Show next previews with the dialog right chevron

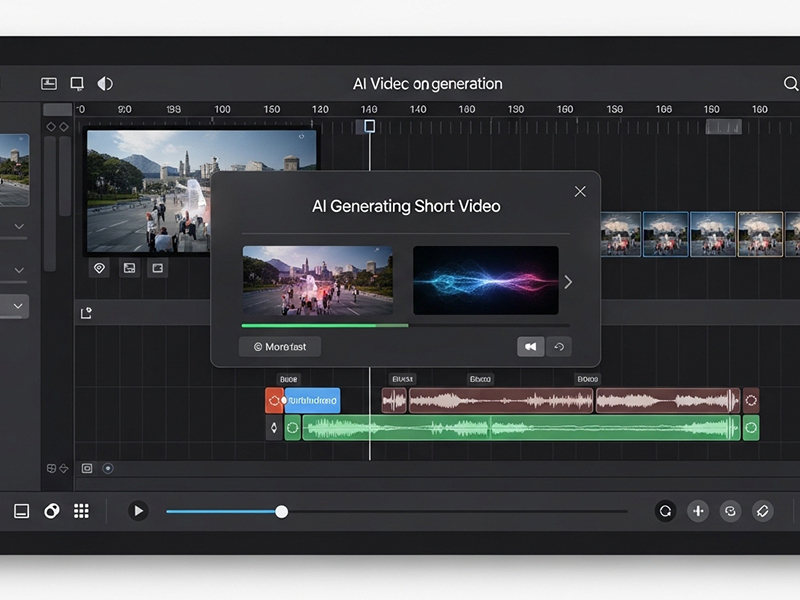pos(568,282)
